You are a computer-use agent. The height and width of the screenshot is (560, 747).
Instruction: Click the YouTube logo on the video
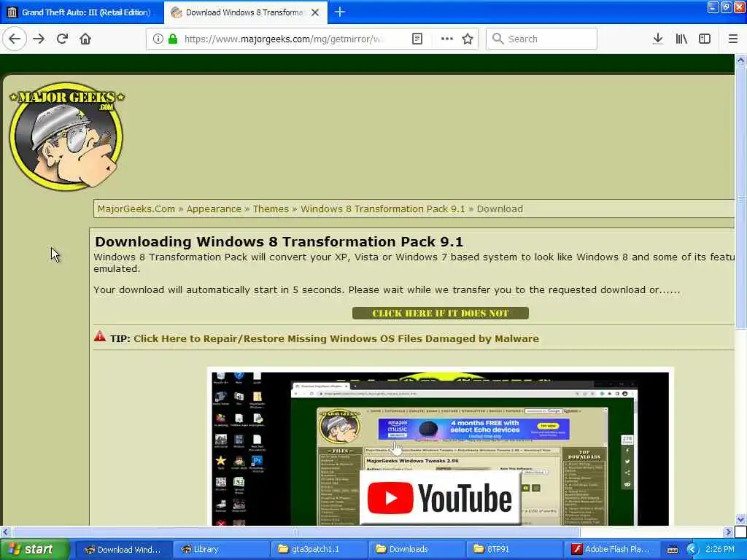[439, 498]
